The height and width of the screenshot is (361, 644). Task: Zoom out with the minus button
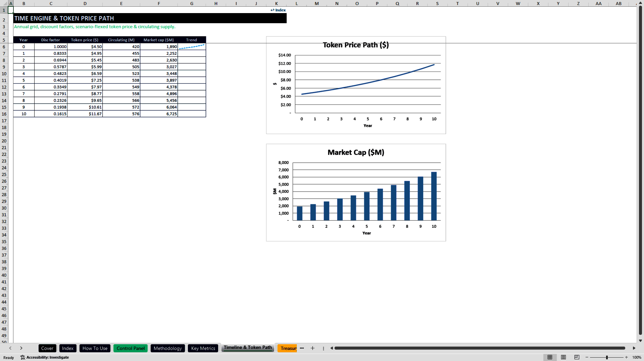click(x=587, y=357)
